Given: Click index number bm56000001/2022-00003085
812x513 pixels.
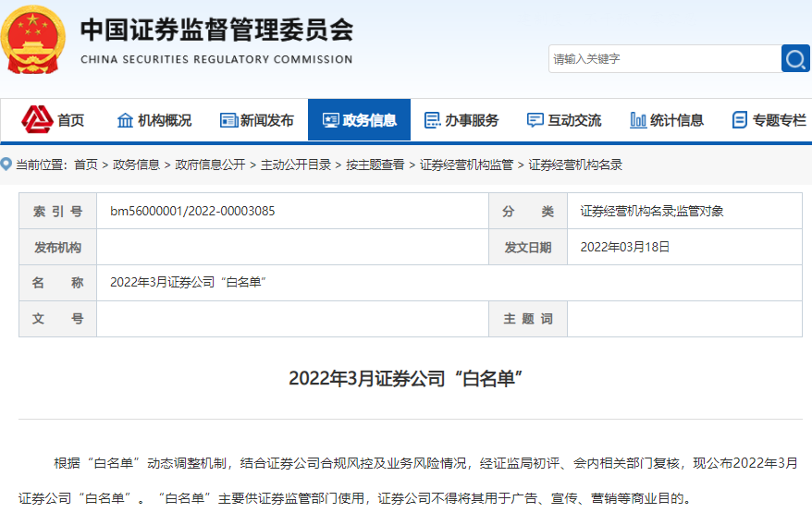Looking at the screenshot, I should pyautogui.click(x=192, y=211).
